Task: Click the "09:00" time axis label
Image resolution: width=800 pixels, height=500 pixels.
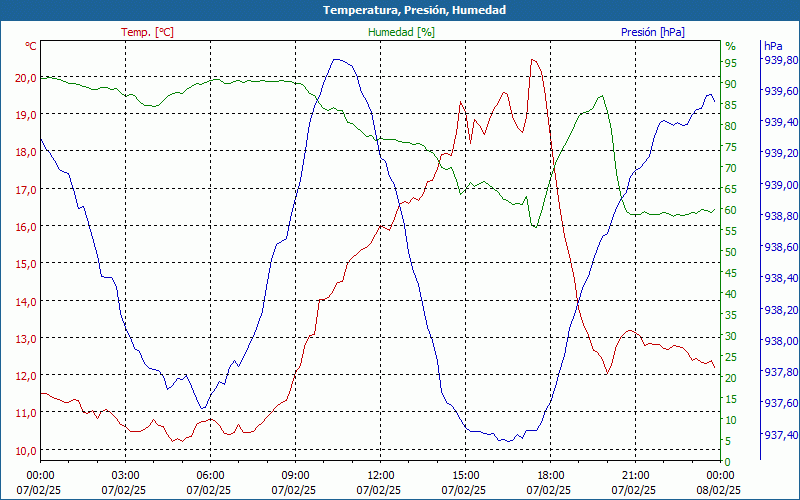Action: 295,476
